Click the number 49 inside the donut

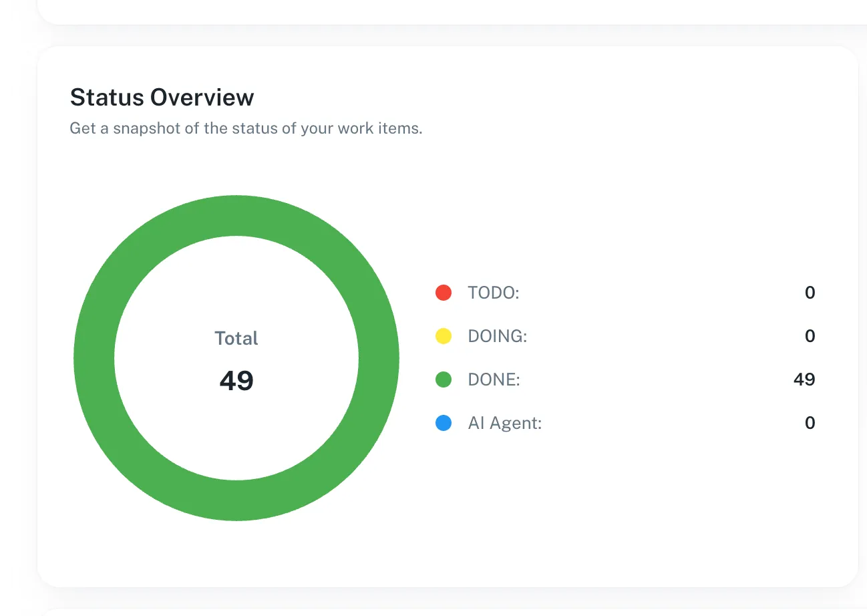pyautogui.click(x=236, y=379)
